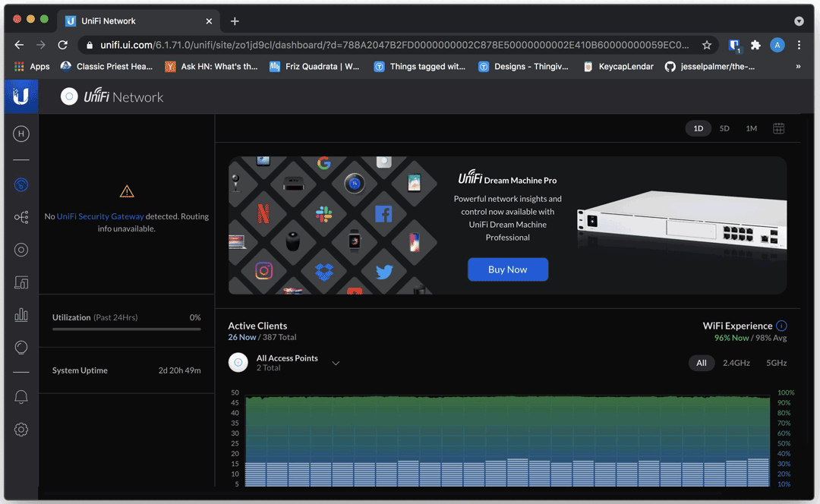Viewport: 820px width, 504px height.
Task: Expand the All Access Points dropdown
Action: point(336,363)
